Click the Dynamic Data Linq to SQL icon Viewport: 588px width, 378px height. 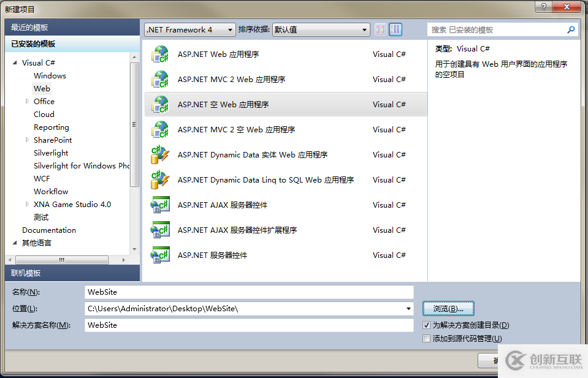160,180
